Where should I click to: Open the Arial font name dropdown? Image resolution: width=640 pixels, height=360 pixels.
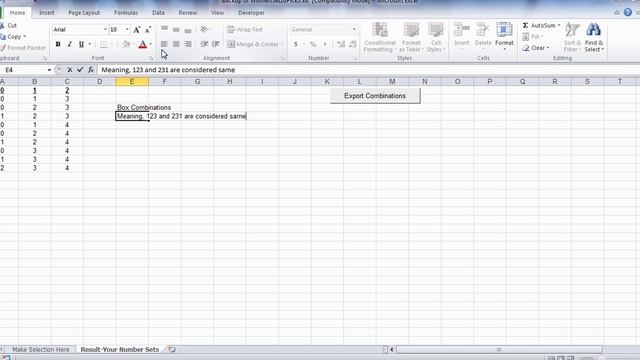pyautogui.click(x=105, y=29)
